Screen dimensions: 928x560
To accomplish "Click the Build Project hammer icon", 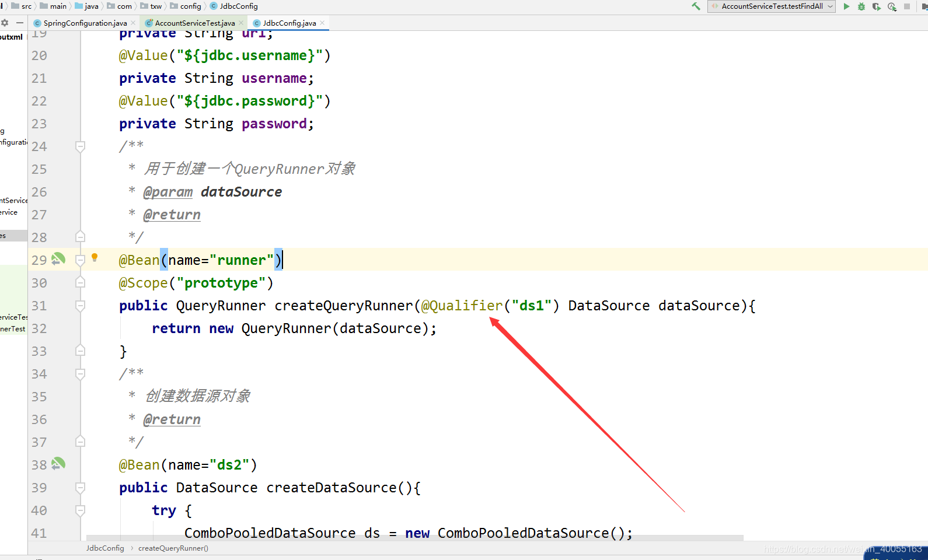I will 696,6.
